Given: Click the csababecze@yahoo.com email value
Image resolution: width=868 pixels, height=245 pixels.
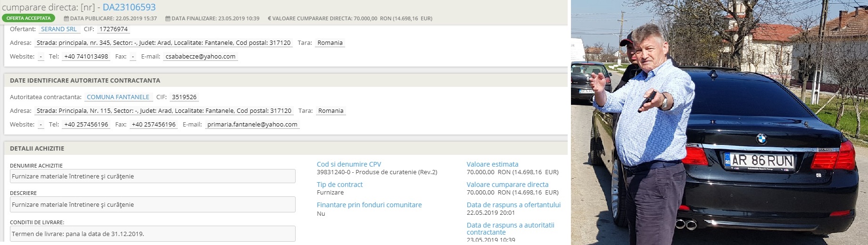Looking at the screenshot, I should click(x=200, y=57).
